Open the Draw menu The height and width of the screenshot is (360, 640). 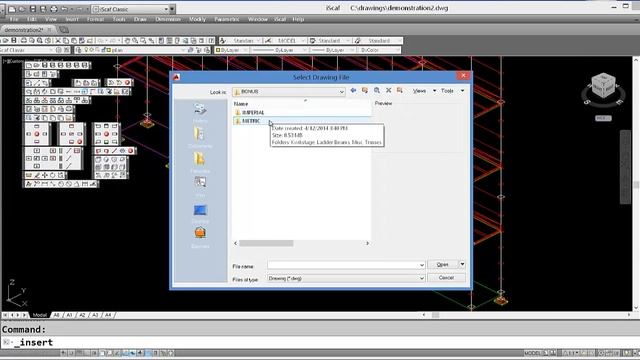tap(140, 19)
